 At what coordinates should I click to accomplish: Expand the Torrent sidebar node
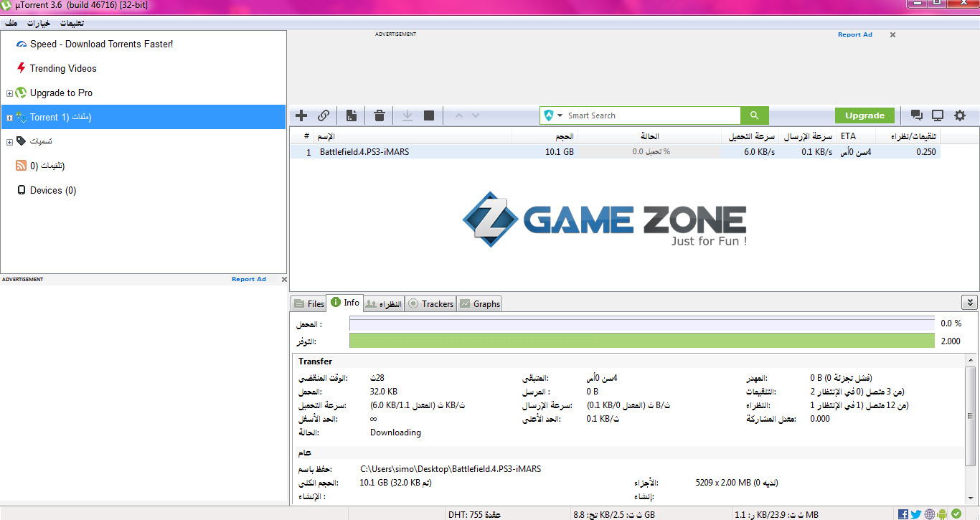[x=9, y=118]
